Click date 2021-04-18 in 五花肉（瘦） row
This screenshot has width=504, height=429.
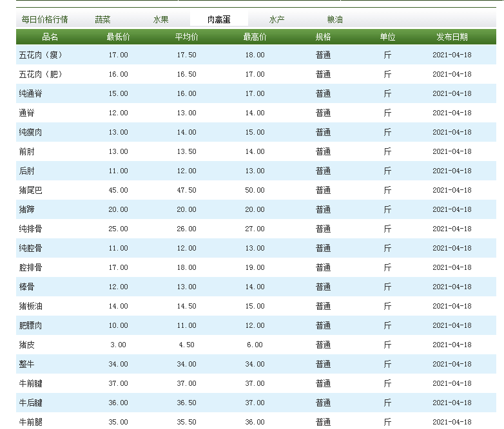[x=452, y=55]
